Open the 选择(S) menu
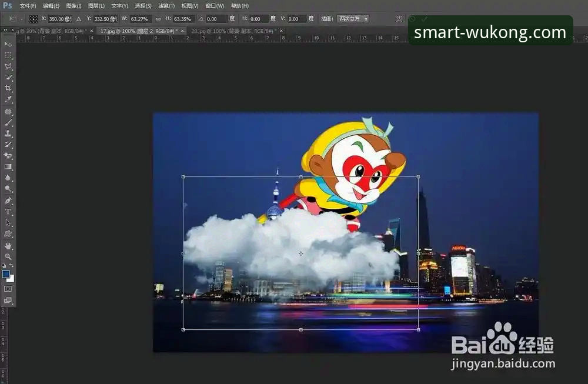This screenshot has height=384, width=588. pyautogui.click(x=143, y=6)
